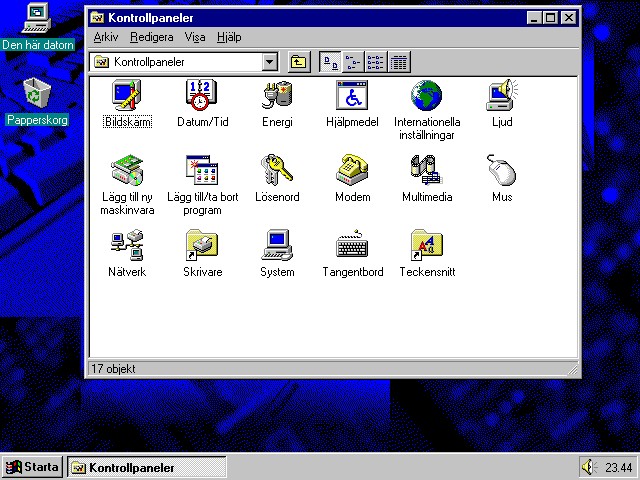Screen dimensions: 640x480
Task: Select the Lägg till/ta bort program icon
Action: [x=202, y=170]
